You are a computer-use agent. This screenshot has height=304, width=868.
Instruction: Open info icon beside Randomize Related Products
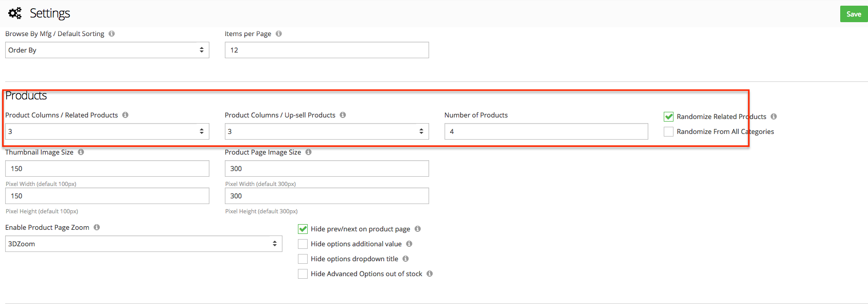click(774, 116)
